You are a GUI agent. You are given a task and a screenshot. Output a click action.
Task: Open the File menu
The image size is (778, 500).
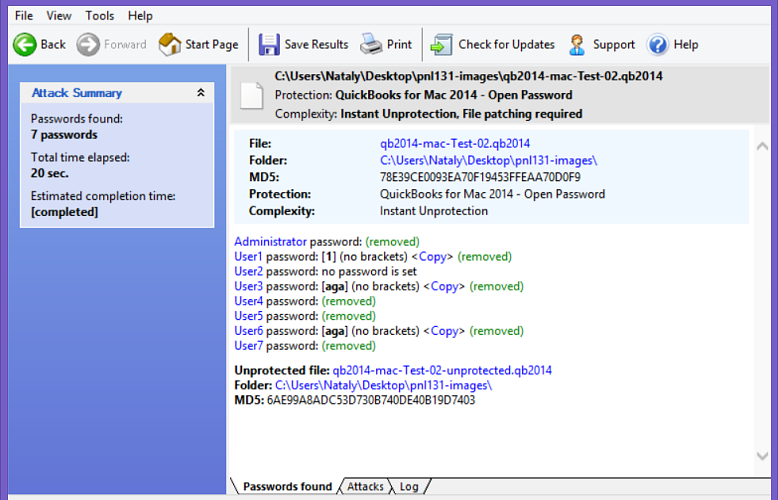click(24, 16)
